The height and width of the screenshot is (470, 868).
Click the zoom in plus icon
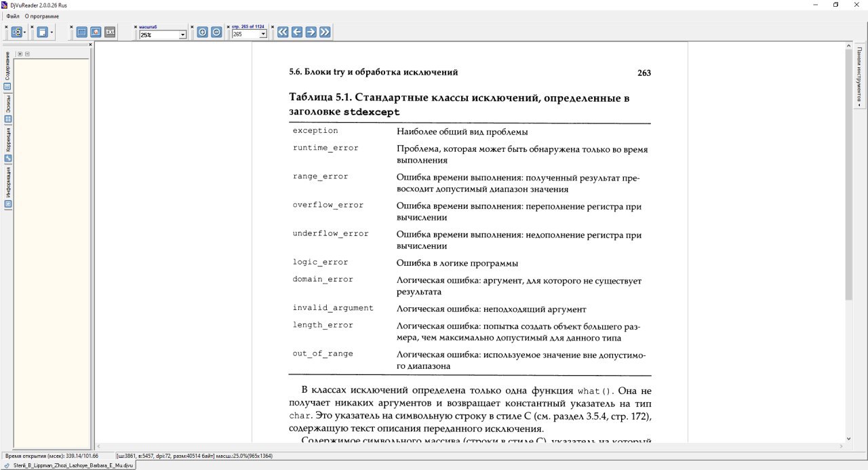(x=202, y=32)
